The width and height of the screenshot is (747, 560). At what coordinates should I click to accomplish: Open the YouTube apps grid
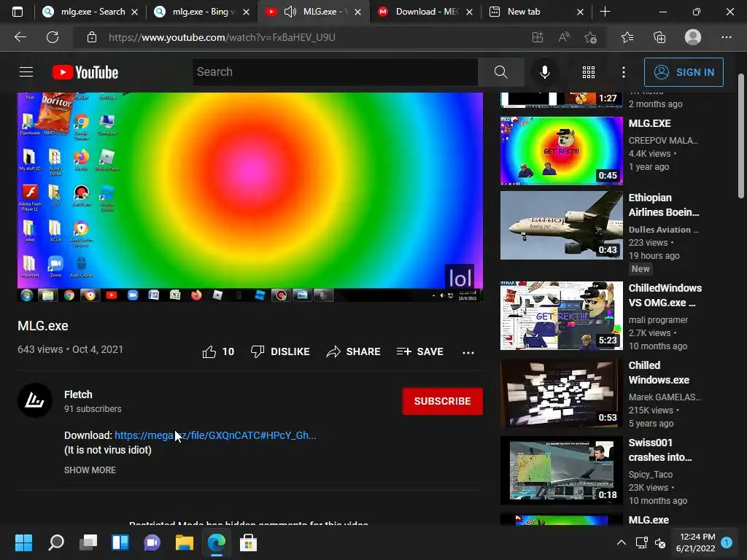click(x=589, y=72)
